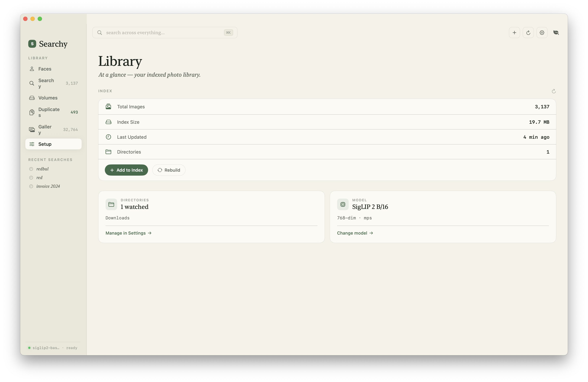Click the '3,137' Total Images value
The height and width of the screenshot is (382, 588).
pyautogui.click(x=542, y=107)
